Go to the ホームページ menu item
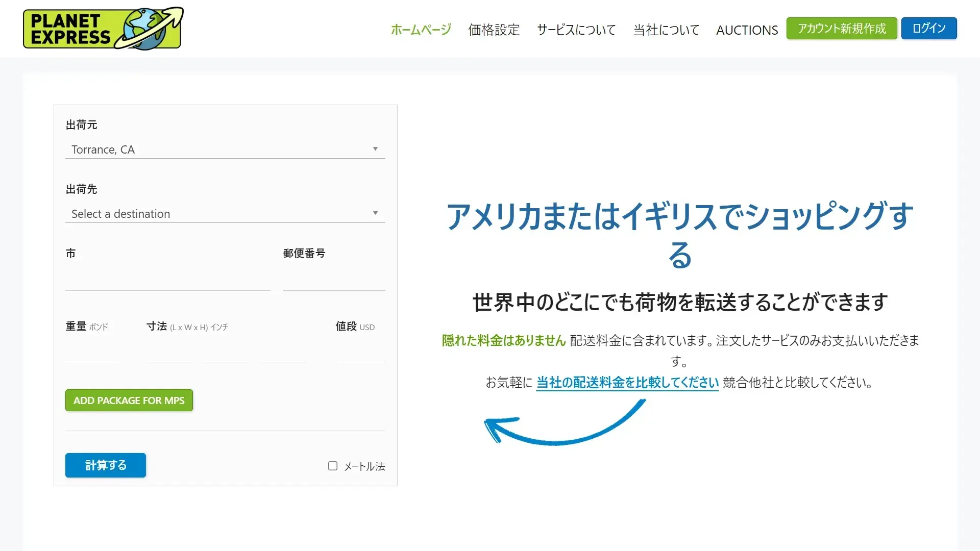 point(421,30)
